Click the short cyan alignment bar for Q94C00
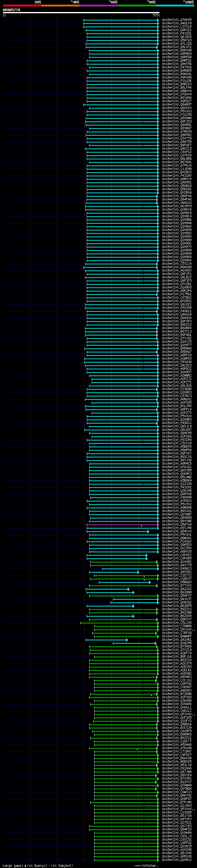The image size is (197, 868). tap(118, 531)
